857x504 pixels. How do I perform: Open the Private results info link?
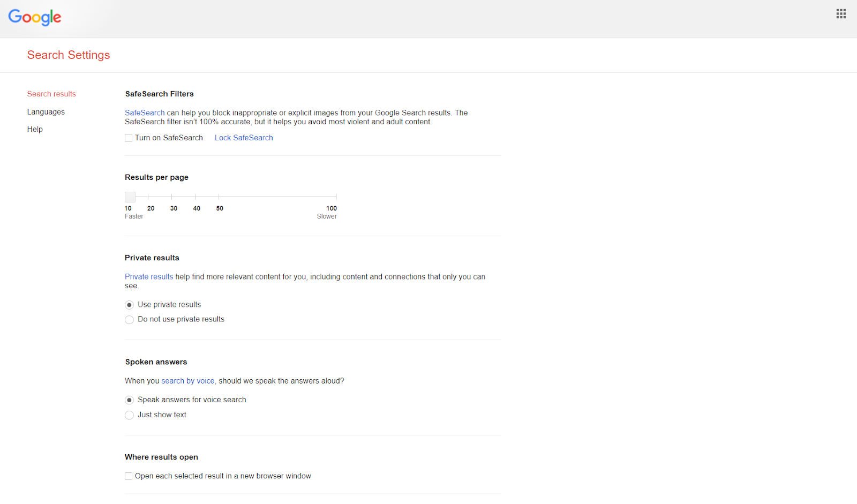[x=149, y=276]
